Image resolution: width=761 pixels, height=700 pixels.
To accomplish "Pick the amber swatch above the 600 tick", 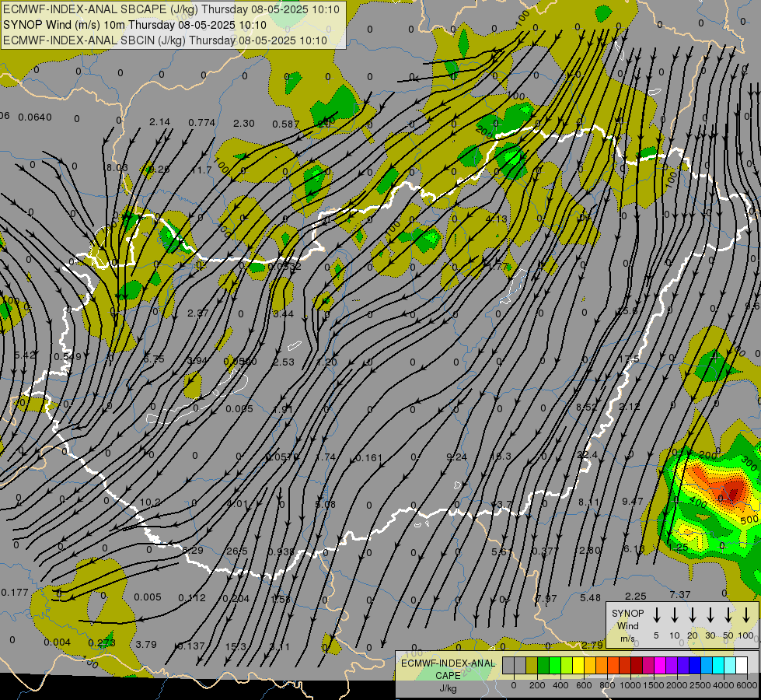I will click(590, 666).
